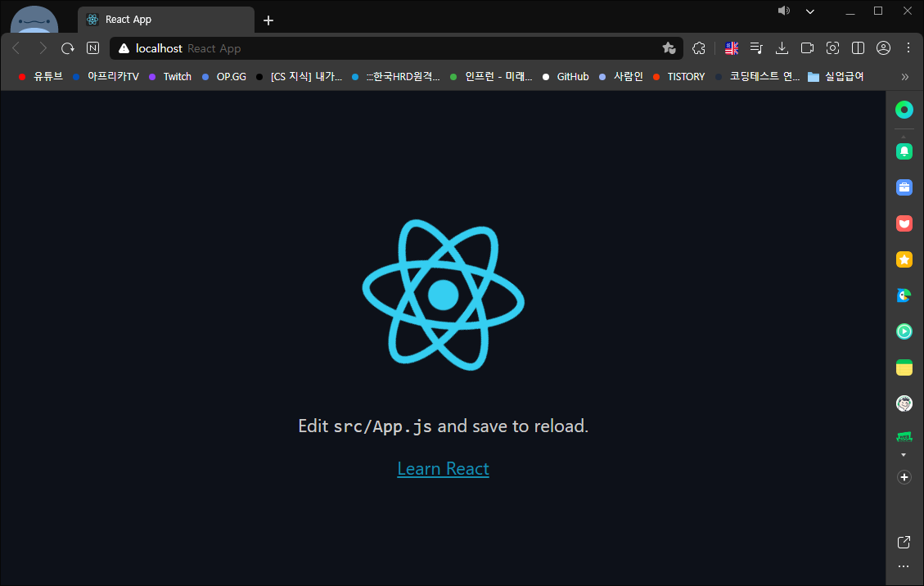Bookmark this page with the star icon
Screen dimensions: 924x586
coord(669,48)
